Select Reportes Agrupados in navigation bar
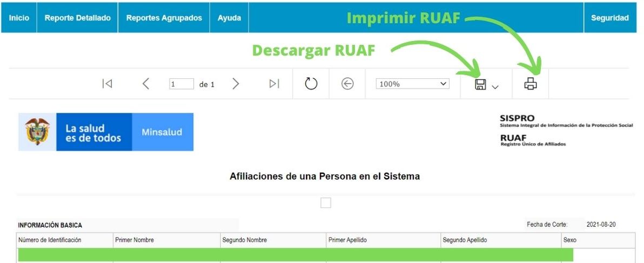 pos(164,18)
